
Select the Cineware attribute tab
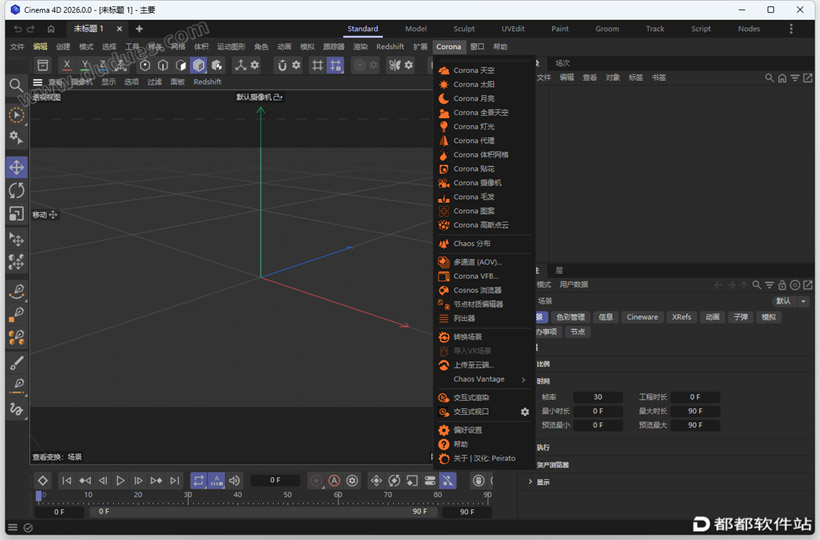[x=642, y=317]
